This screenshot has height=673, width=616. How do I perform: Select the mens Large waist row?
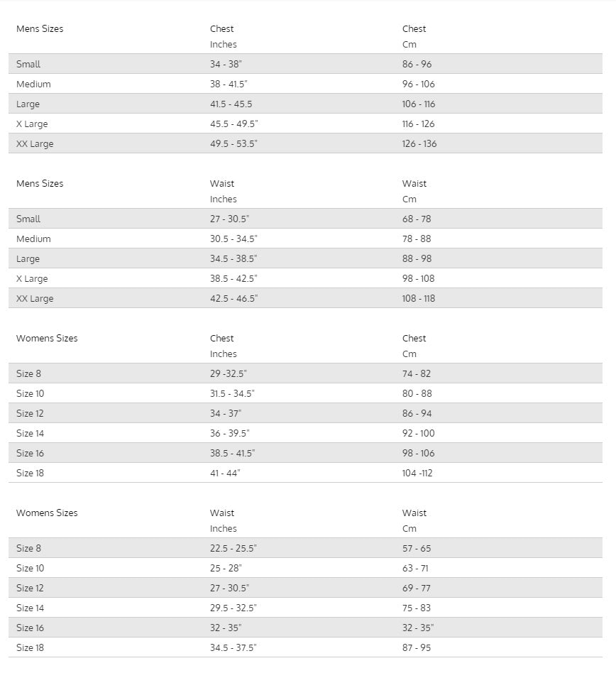pyautogui.click(x=305, y=258)
